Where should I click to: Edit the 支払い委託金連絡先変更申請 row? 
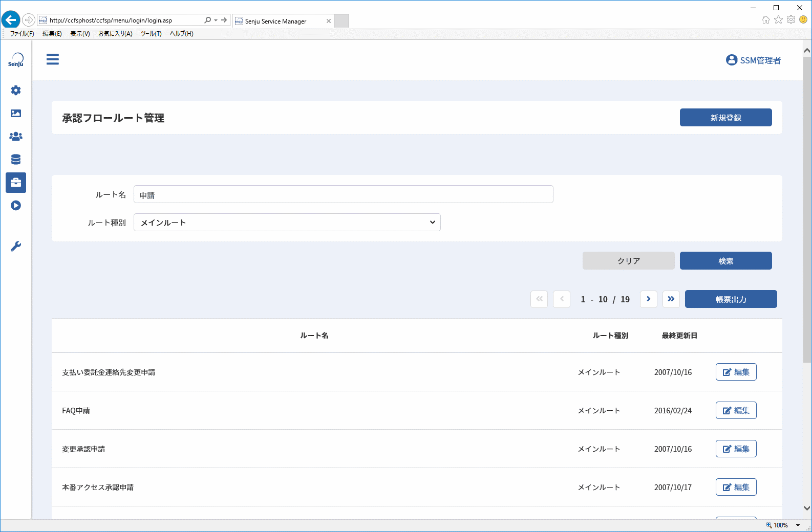pos(736,372)
